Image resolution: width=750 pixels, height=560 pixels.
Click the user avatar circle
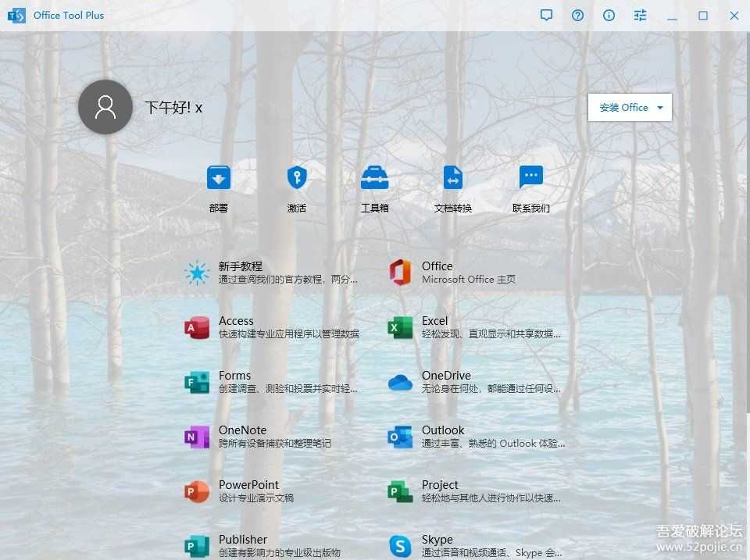[105, 107]
